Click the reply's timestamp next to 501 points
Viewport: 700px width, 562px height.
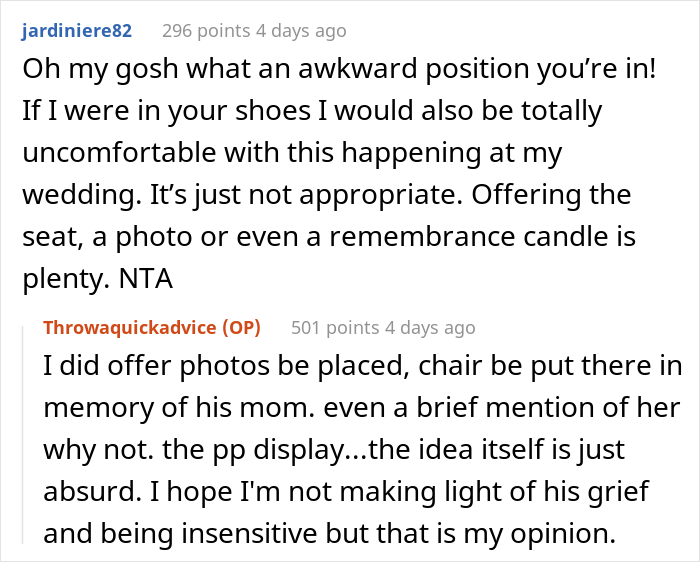tap(430, 327)
